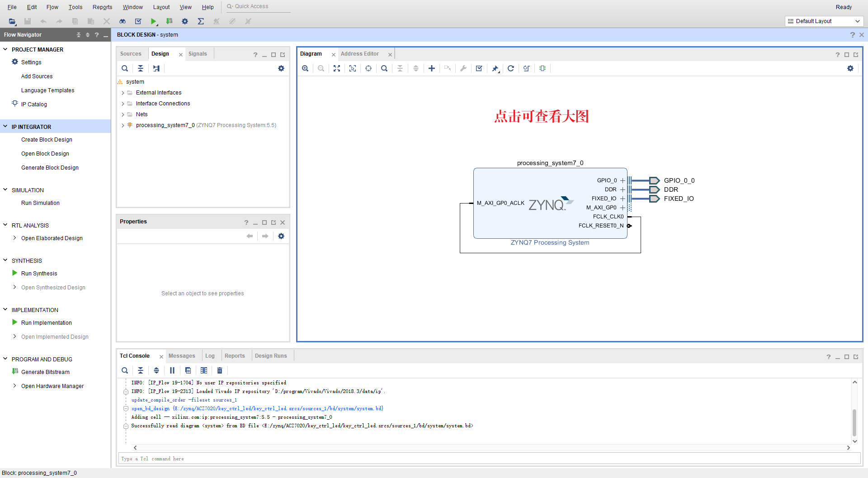Click Create Block Design
This screenshot has height=478, width=868.
tap(47, 140)
